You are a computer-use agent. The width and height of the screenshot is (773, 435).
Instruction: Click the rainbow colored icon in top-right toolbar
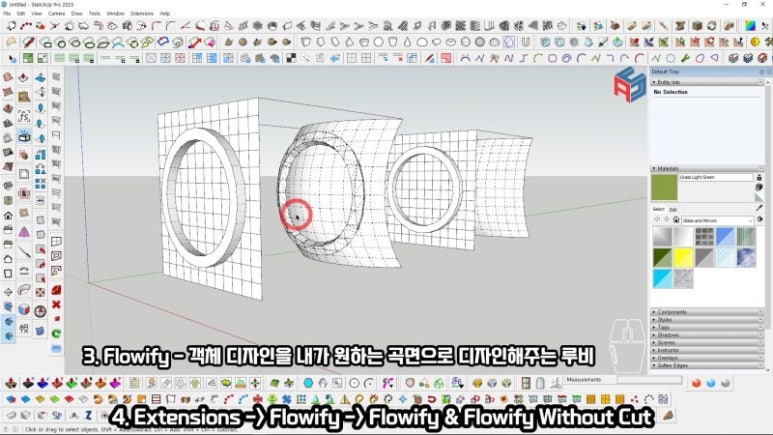click(750, 26)
